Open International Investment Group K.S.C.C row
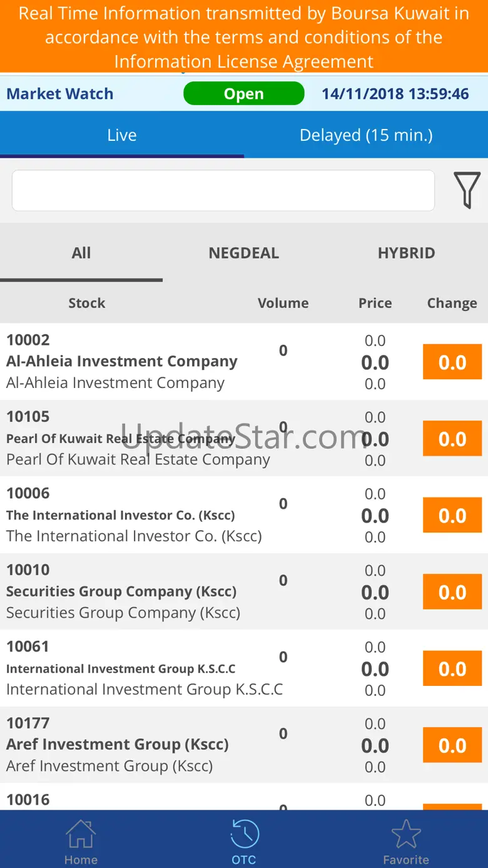488x868 pixels. (x=121, y=669)
